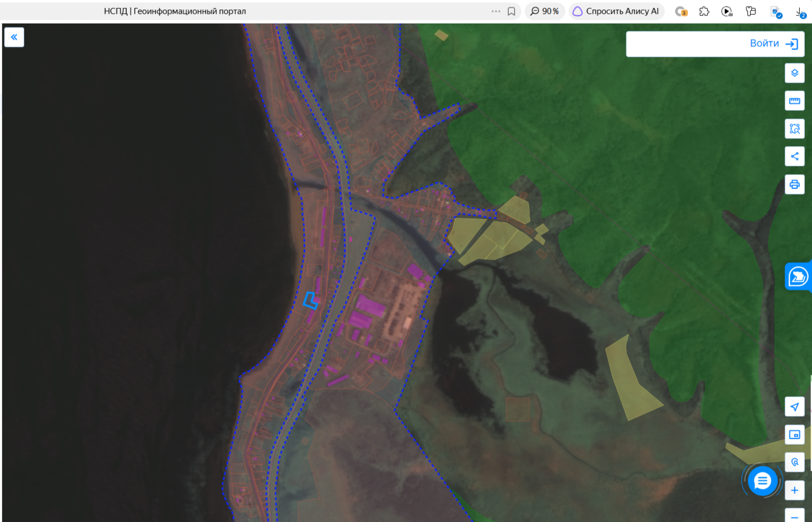
Task: Open the browser collections icon
Action: [751, 11]
